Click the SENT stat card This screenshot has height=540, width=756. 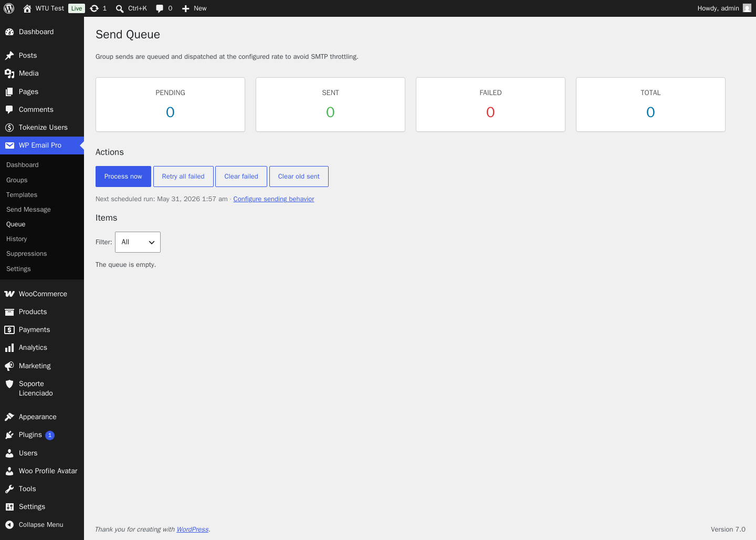tap(330, 105)
